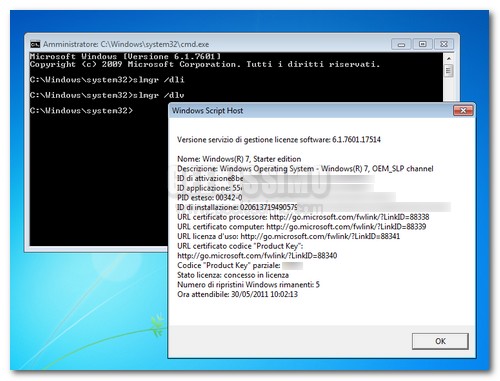Click 'Stato licenza: concesso in licenza'
500x381 pixels.
coord(233,275)
